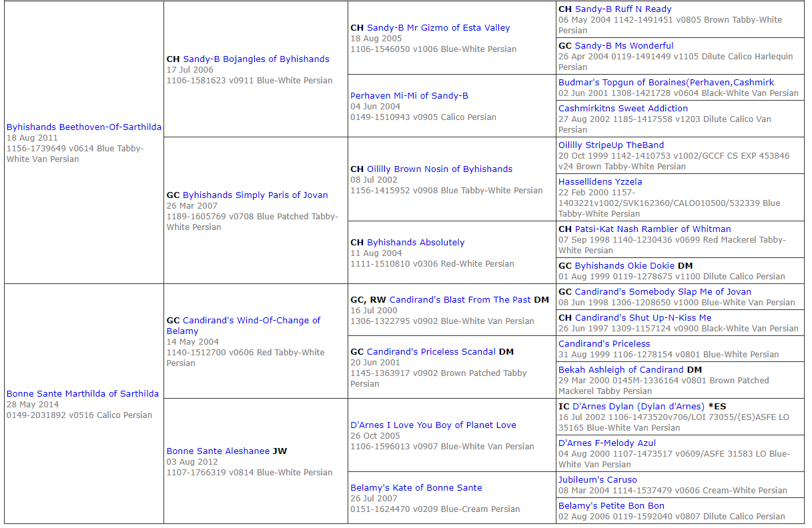Click Candirand's Blast From The Past link
Viewport: 812px width, 528px height.
(x=460, y=300)
